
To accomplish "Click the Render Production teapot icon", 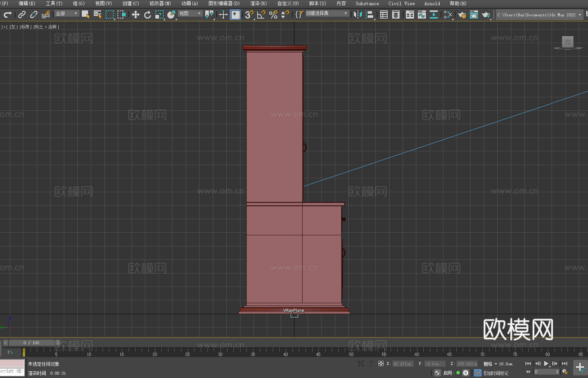I will pos(485,14).
